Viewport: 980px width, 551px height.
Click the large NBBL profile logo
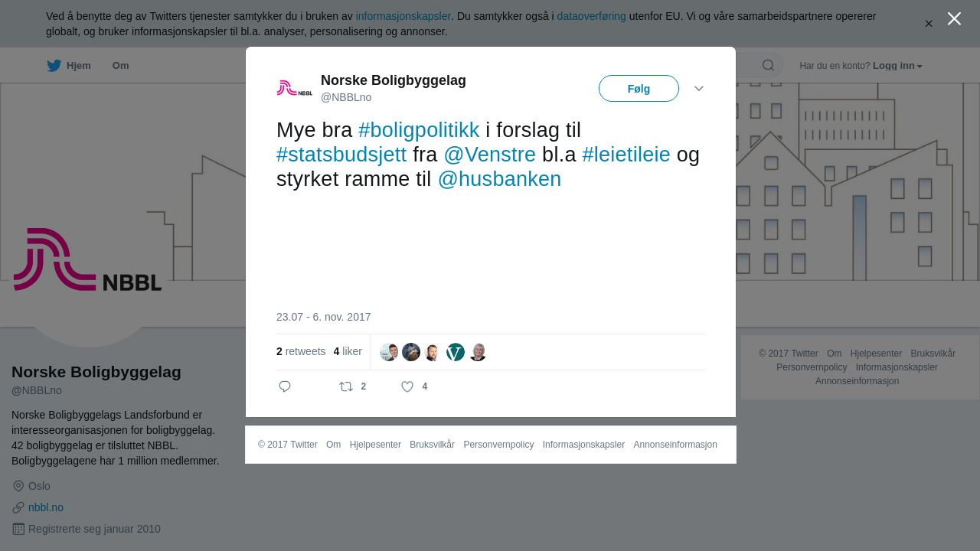[87, 259]
